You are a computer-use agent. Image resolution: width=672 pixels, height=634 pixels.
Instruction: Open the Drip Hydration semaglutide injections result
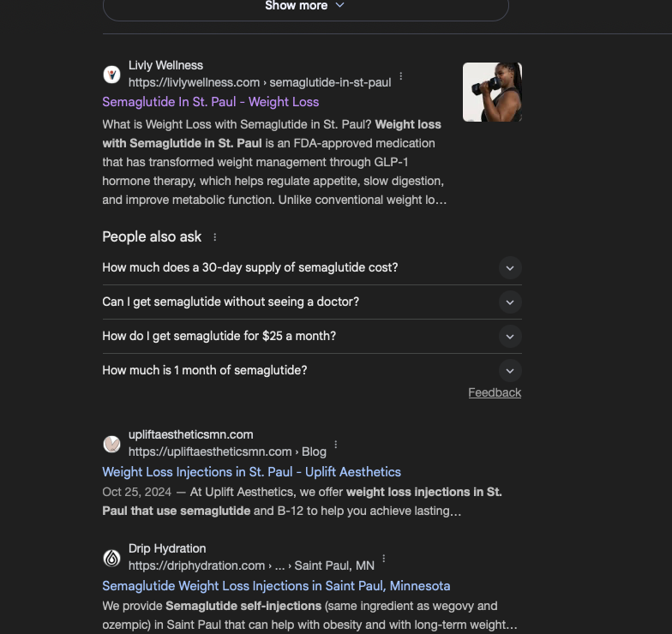[276, 586]
